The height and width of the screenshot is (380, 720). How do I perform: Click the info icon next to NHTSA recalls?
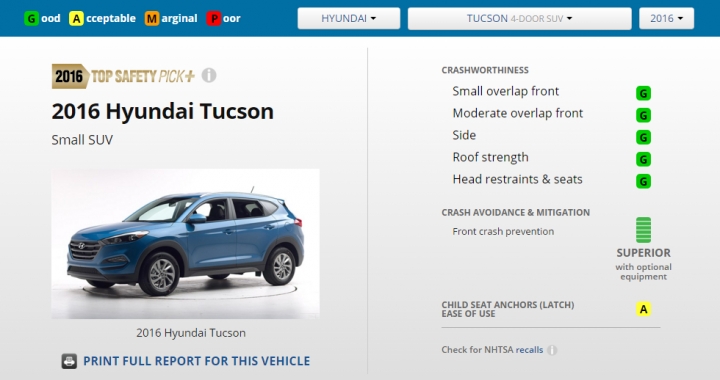(552, 350)
